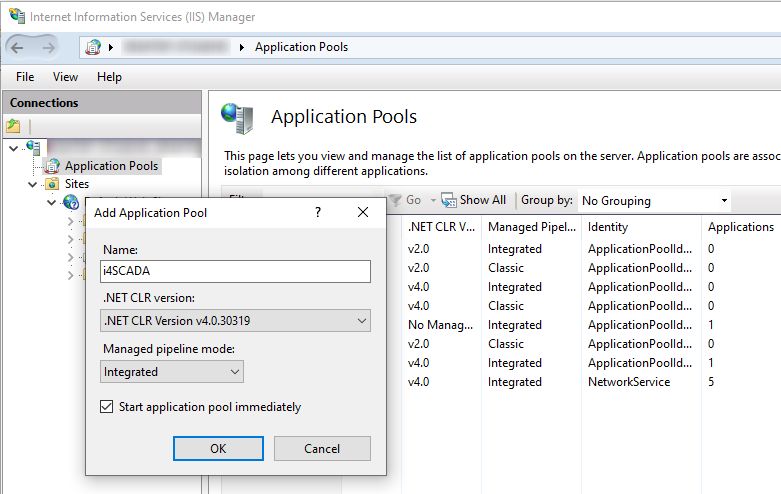
Task: Click the IIS Manager title bar icon
Action: [16, 16]
